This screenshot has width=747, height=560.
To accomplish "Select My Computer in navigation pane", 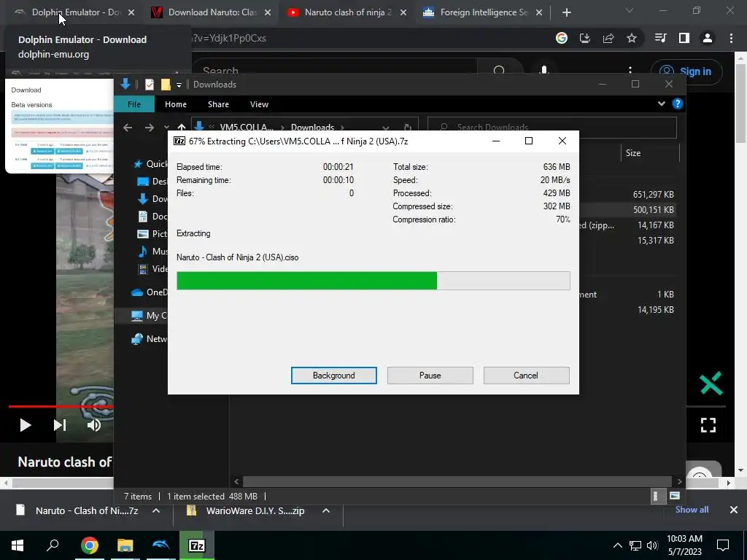I will [x=150, y=315].
